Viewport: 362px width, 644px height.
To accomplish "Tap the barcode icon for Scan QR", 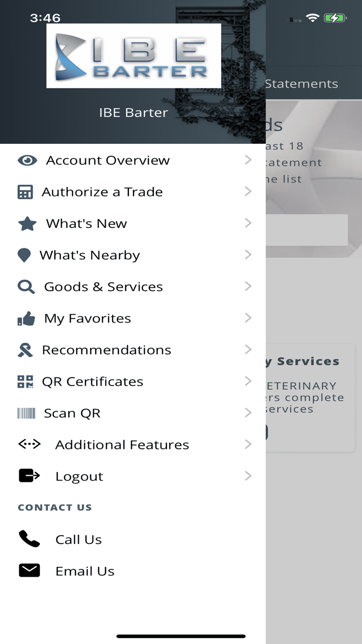I will pos(26,413).
